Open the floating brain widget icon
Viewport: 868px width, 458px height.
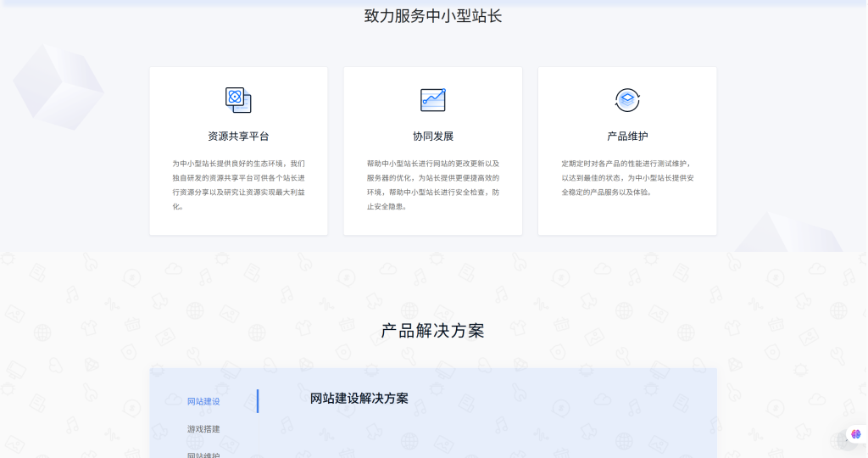(x=856, y=434)
